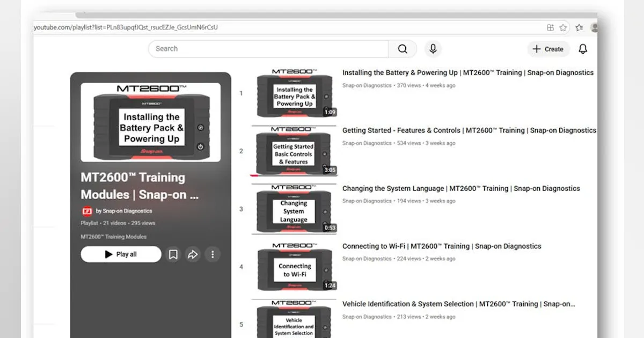Screen dimensions: 644x338
Task: Click the 'MT2600™ Training Modules' playlist title
Action: (140, 186)
